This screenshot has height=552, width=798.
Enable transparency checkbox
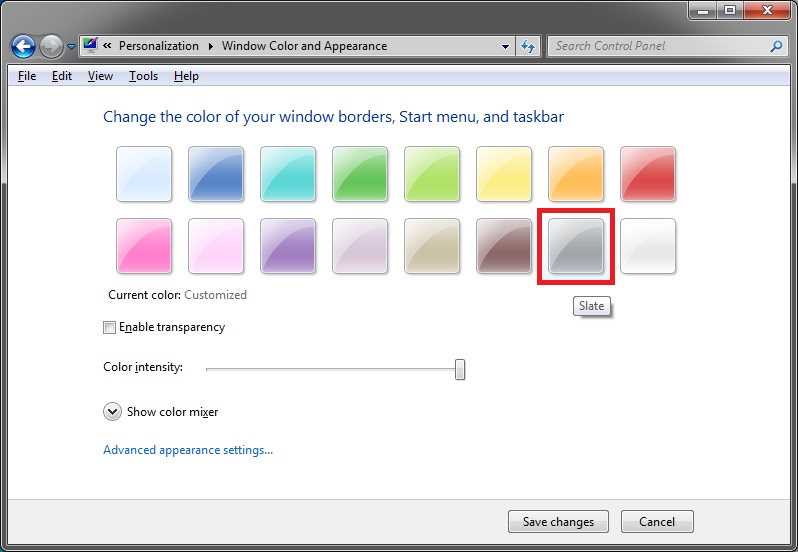coord(109,327)
